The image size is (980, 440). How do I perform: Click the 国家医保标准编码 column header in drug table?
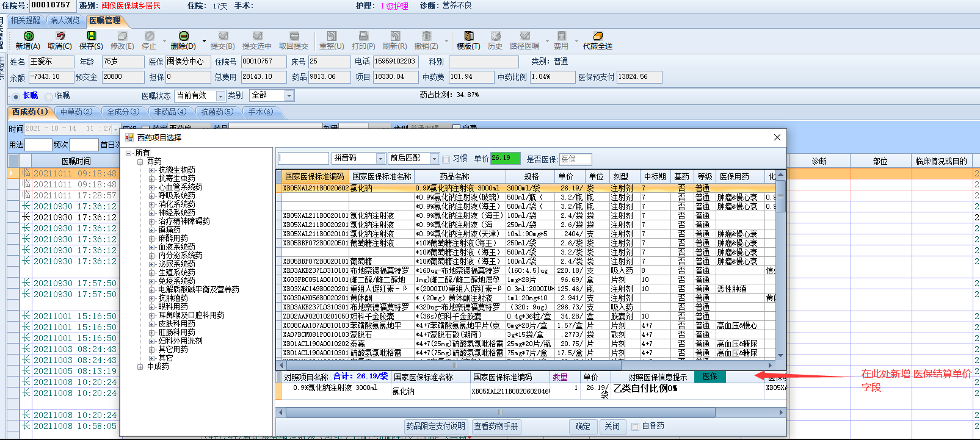(x=315, y=176)
